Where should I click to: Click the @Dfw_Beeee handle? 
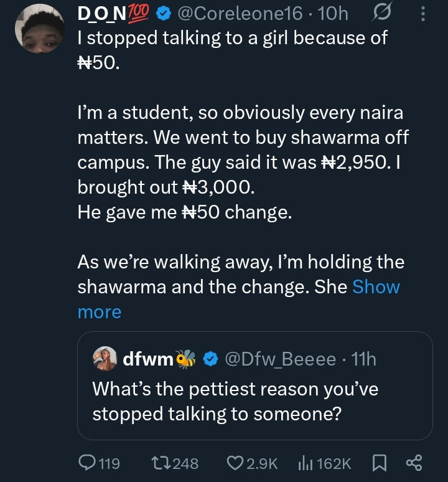[280, 359]
